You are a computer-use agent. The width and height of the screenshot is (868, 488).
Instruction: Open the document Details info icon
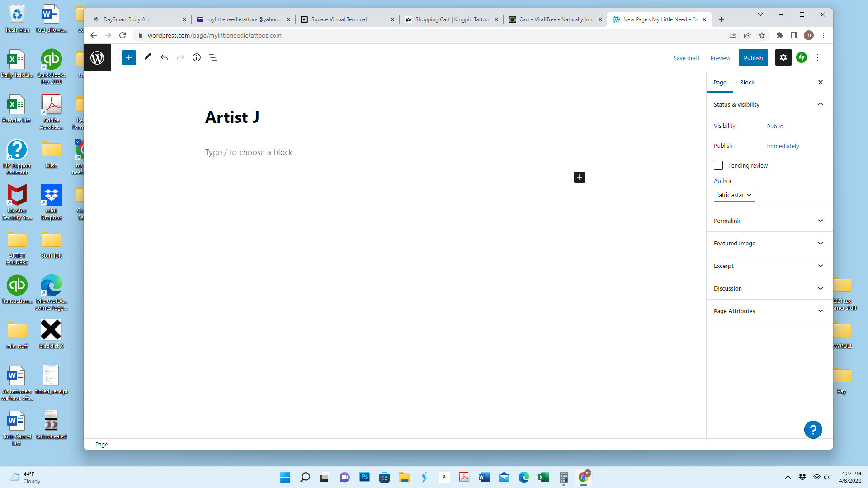[197, 57]
